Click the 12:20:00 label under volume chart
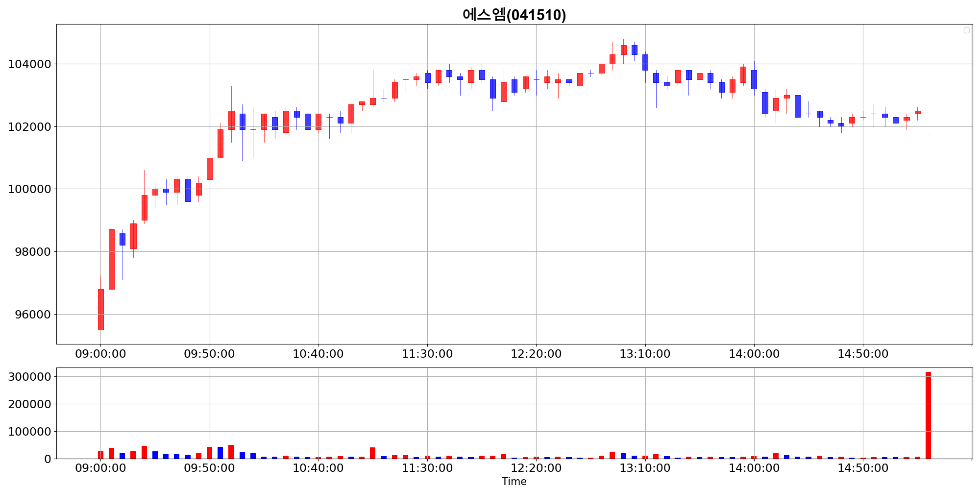980x490 pixels. [x=536, y=468]
